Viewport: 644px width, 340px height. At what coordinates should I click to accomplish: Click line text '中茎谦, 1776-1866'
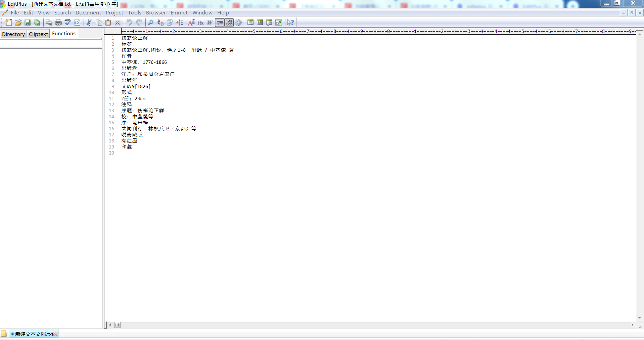click(144, 62)
